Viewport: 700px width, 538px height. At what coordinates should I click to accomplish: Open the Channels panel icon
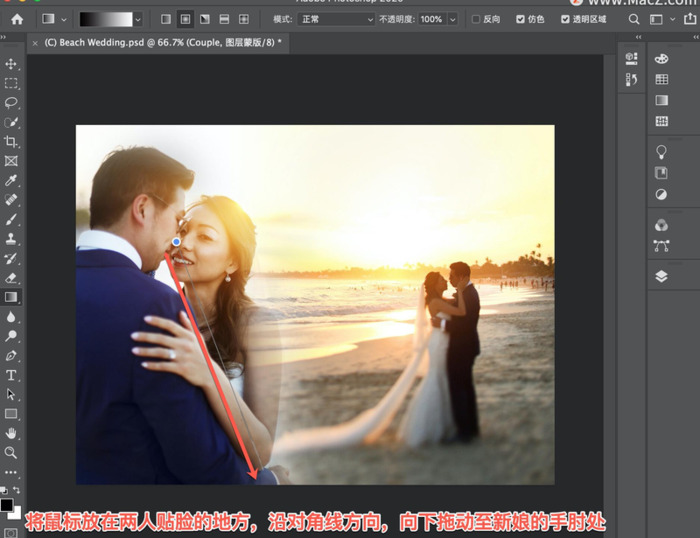pyautogui.click(x=661, y=225)
